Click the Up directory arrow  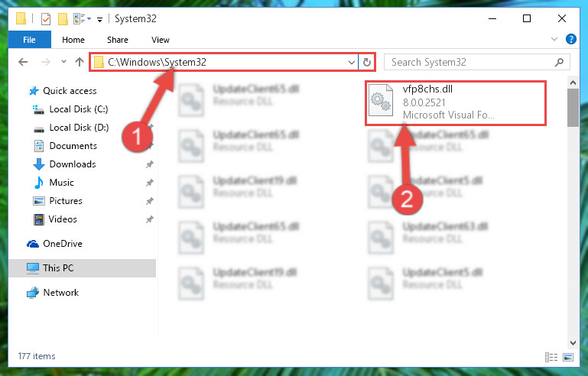[x=79, y=62]
